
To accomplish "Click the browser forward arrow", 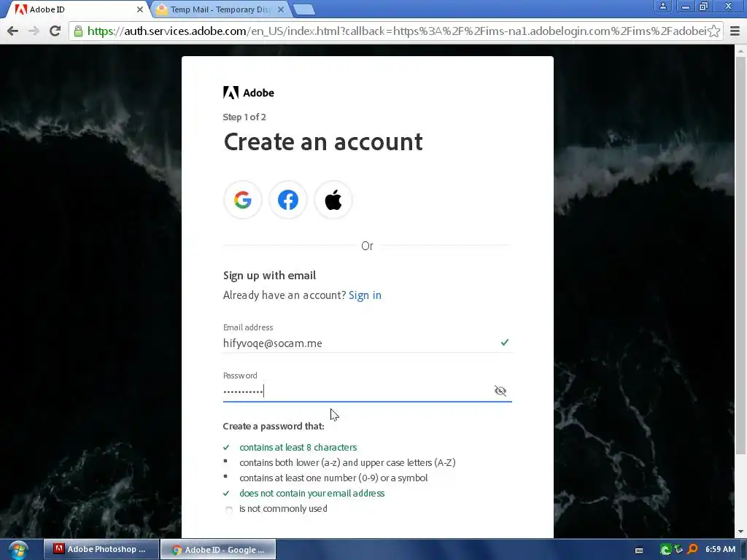I will pos(34,31).
